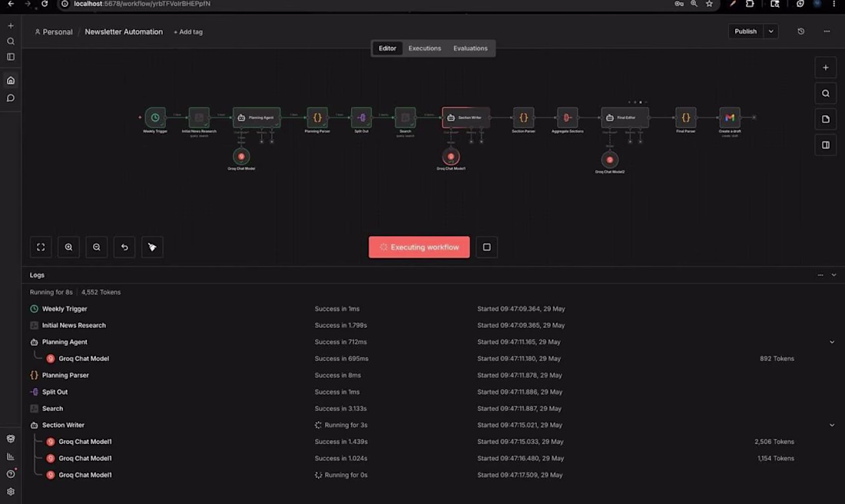Zoom in on the canvas
The width and height of the screenshot is (845, 504).
pos(68,247)
